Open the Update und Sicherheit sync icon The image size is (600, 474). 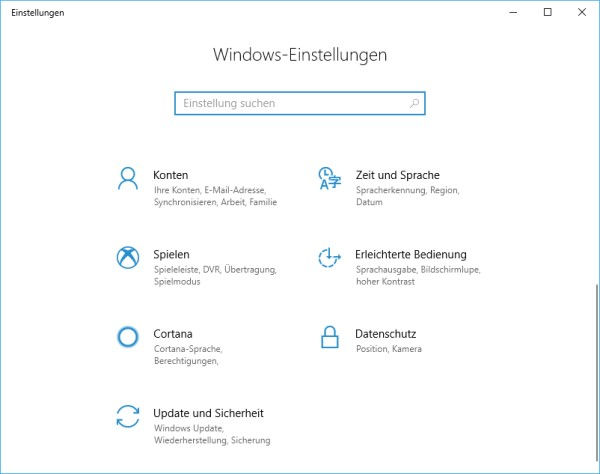coord(128,416)
